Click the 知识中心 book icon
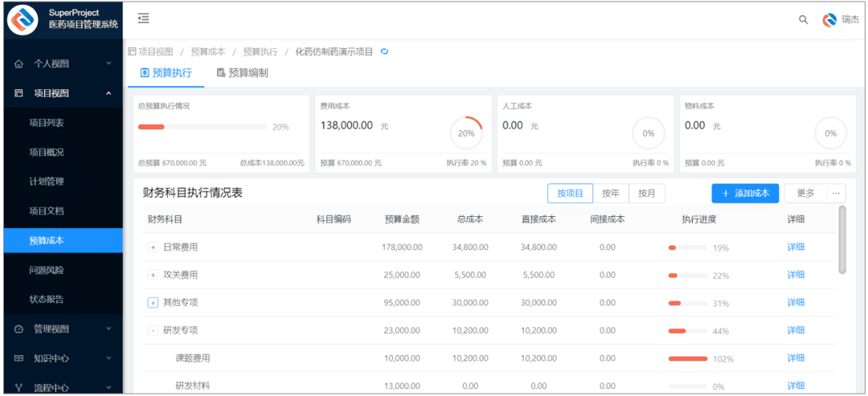This screenshot has height=396, width=868. 18,358
